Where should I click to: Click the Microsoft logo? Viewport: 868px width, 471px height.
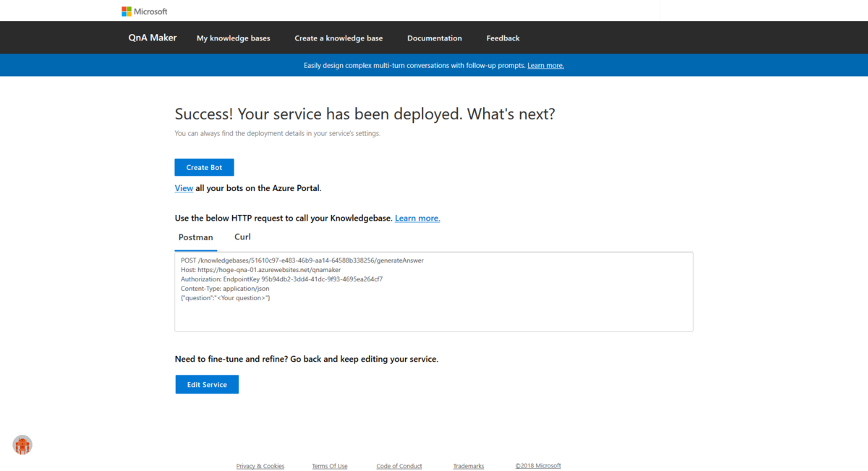pyautogui.click(x=145, y=12)
